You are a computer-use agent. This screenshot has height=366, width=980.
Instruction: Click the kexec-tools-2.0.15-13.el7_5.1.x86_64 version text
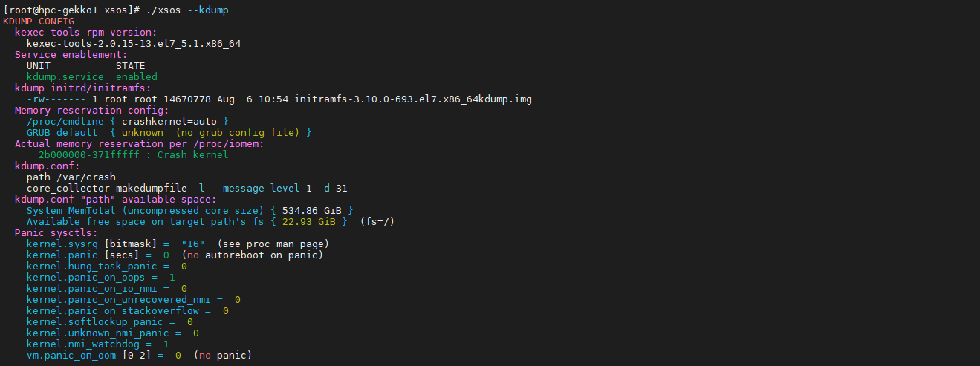pyautogui.click(x=134, y=44)
